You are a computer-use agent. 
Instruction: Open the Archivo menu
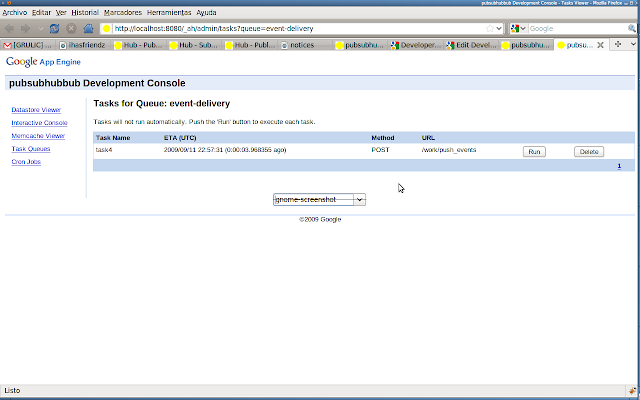tap(15, 13)
